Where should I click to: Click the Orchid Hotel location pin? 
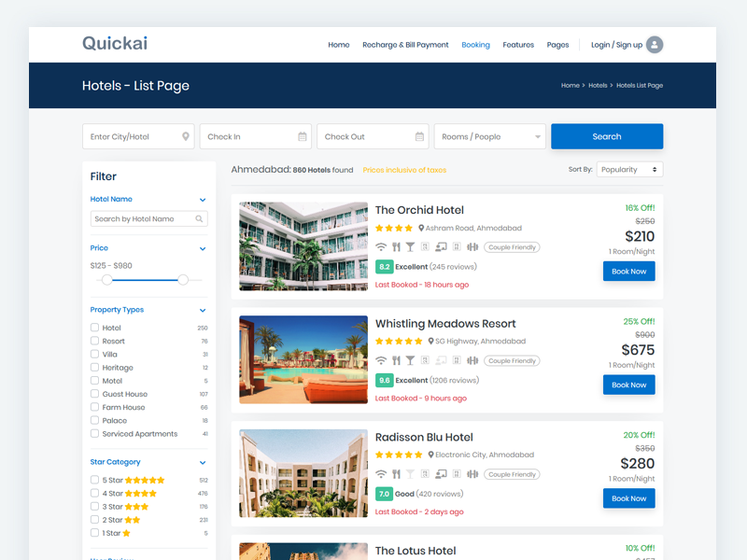421,228
